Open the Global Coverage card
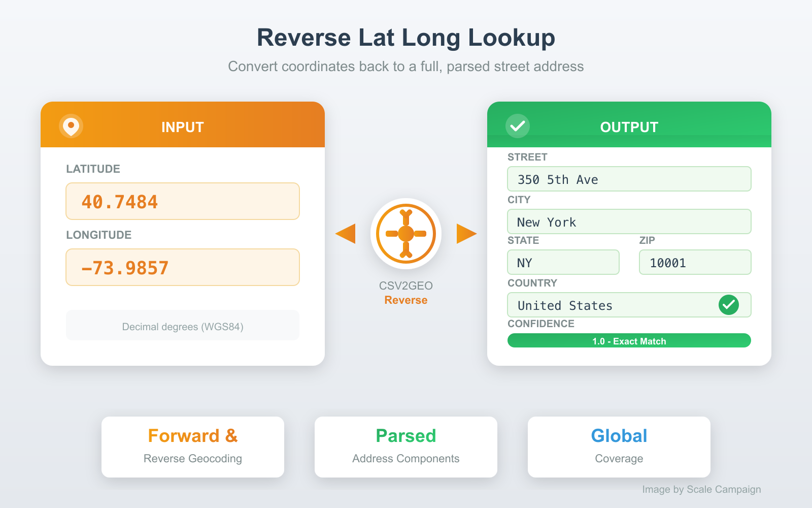 pyautogui.click(x=619, y=447)
